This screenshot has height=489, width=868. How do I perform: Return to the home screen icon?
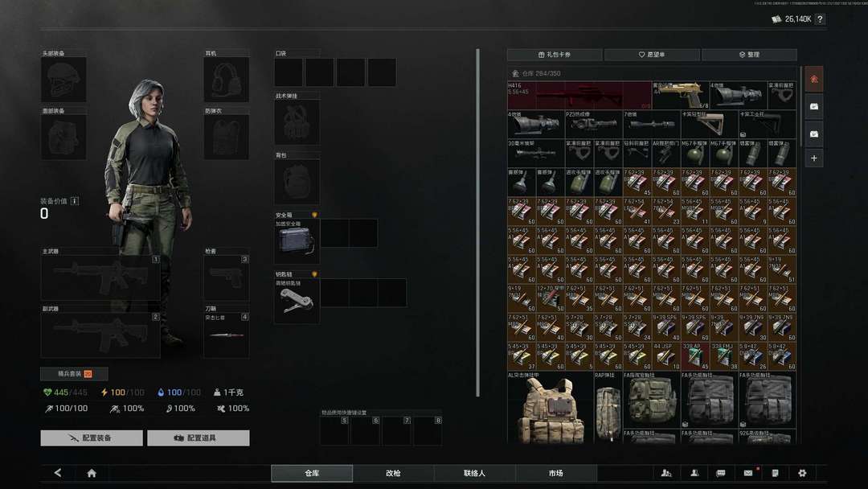(x=92, y=473)
